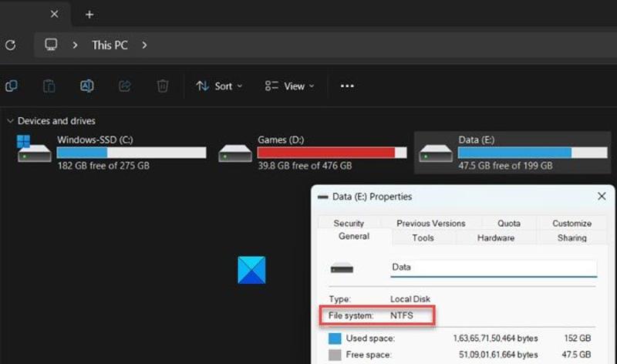Open a new tab with plus button
Viewport: 617px width, 364px height.
89,14
